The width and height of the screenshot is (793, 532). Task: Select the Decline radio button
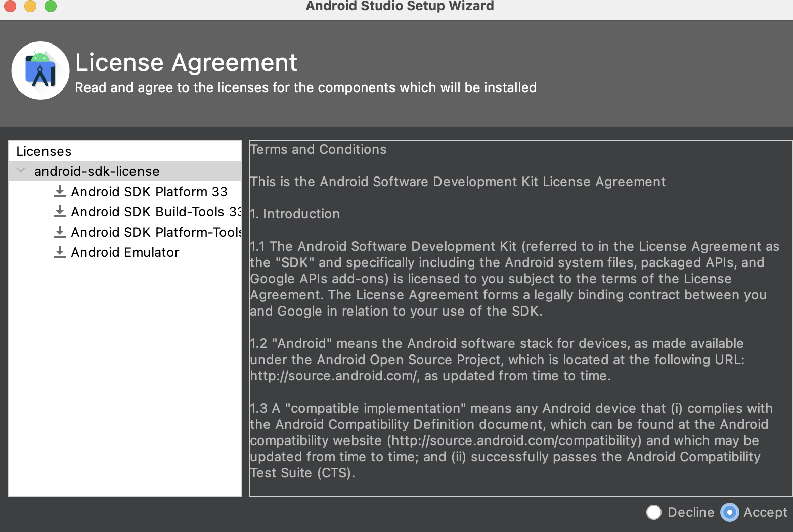pos(654,512)
